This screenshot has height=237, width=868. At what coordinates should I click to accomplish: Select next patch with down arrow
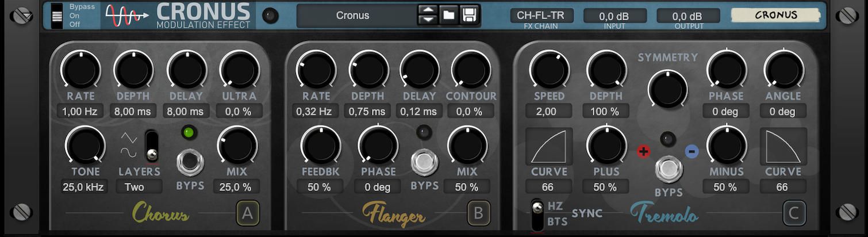(427, 21)
